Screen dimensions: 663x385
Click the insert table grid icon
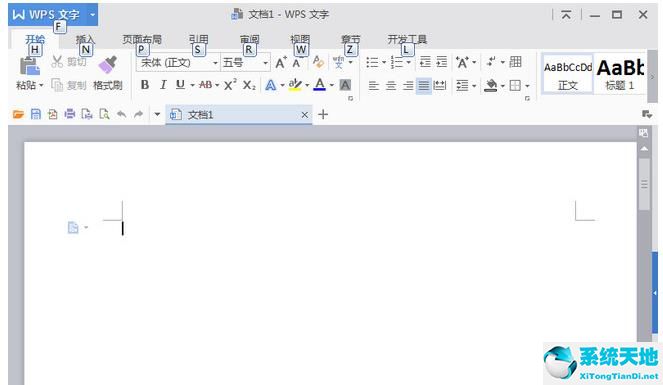point(515,62)
